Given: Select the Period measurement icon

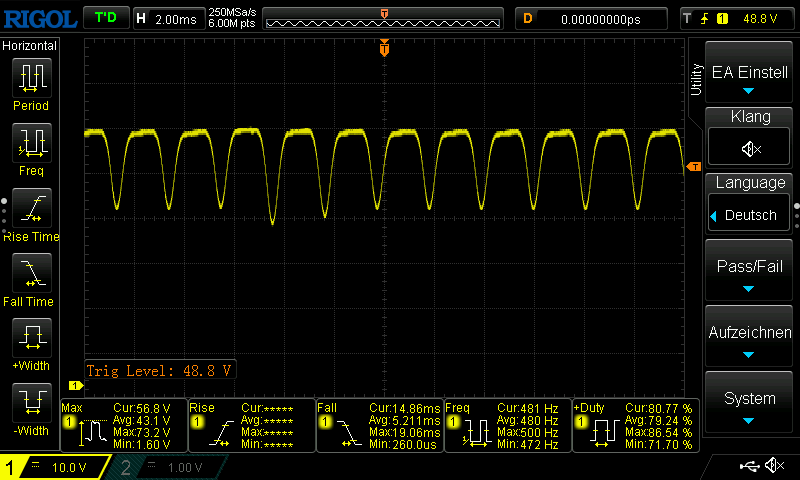Looking at the screenshot, I should click(32, 78).
